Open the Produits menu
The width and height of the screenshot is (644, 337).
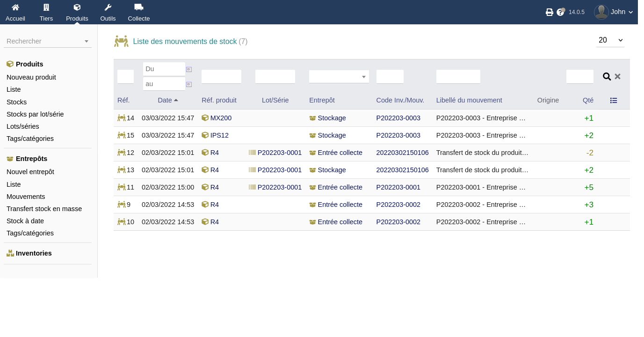77,13
